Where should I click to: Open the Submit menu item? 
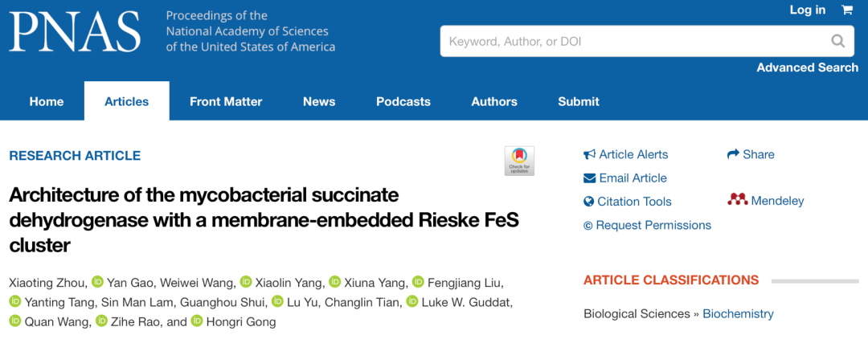point(579,102)
